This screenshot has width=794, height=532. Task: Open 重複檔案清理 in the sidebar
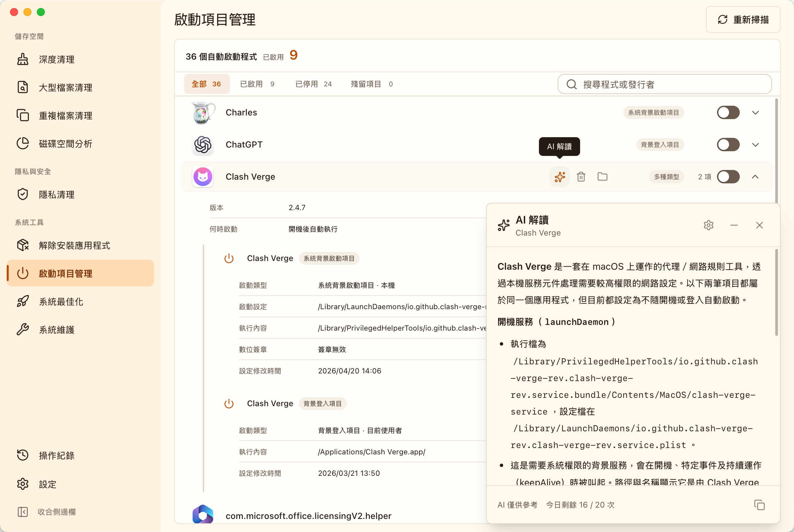80,116
